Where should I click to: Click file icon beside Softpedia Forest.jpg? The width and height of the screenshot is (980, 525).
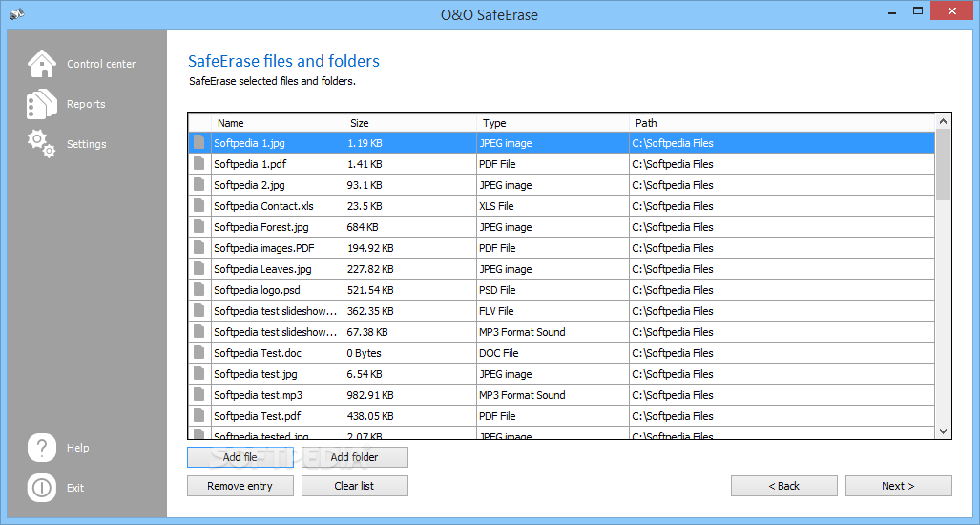pyautogui.click(x=198, y=227)
